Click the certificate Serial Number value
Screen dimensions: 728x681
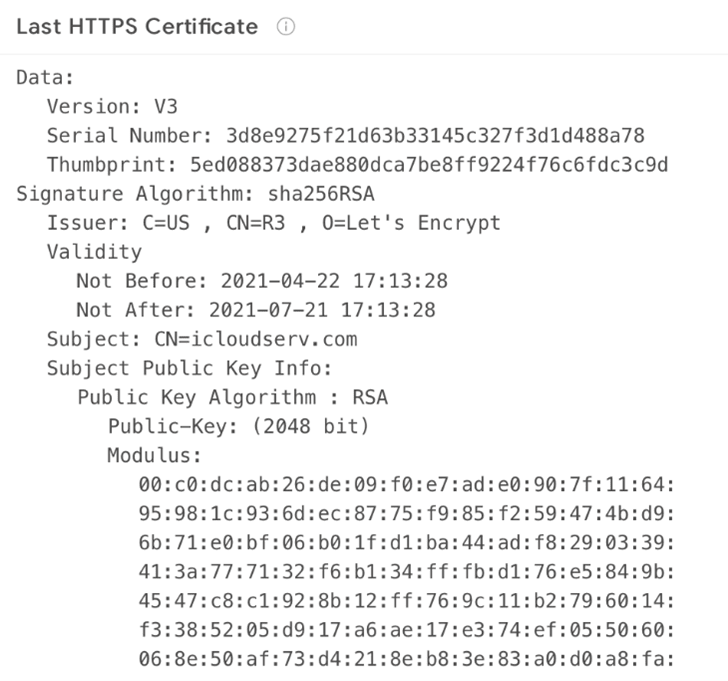430,135
